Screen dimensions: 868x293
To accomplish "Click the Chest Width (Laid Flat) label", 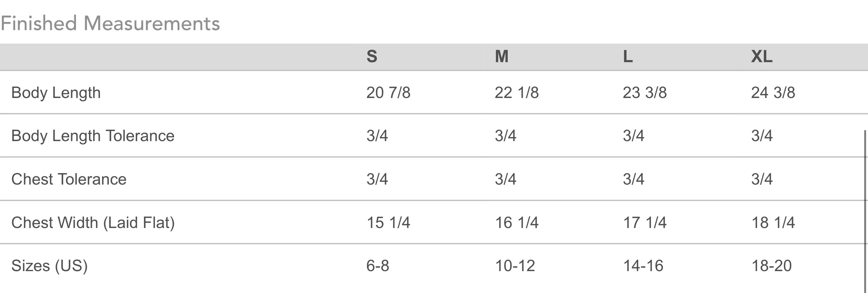I will click(93, 223).
